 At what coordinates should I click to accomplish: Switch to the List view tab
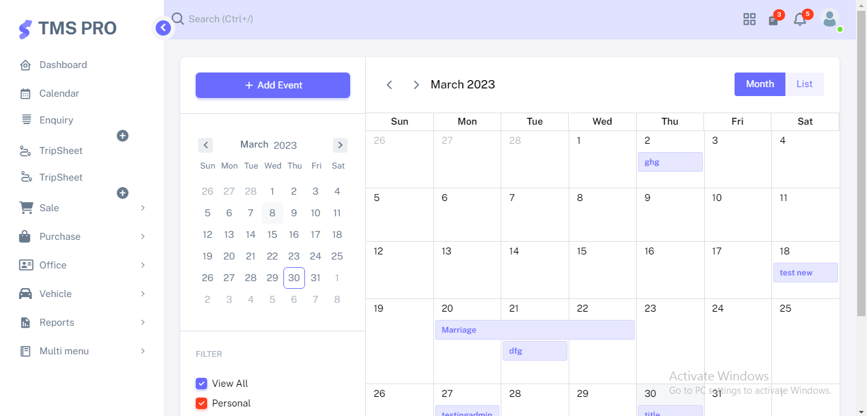[x=804, y=84]
